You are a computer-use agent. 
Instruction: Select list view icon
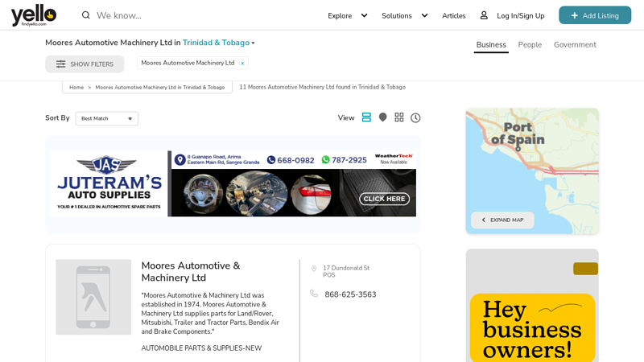tap(366, 117)
